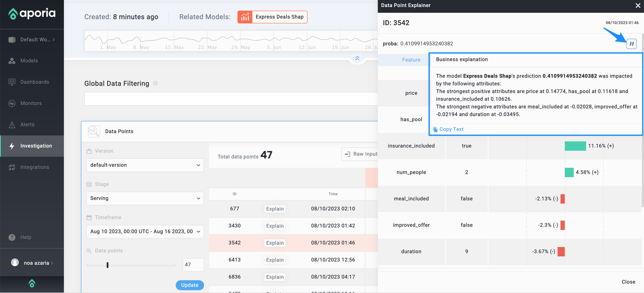Open Help from the sidebar
Viewport: 644px width, 293px height.
[x=26, y=237]
